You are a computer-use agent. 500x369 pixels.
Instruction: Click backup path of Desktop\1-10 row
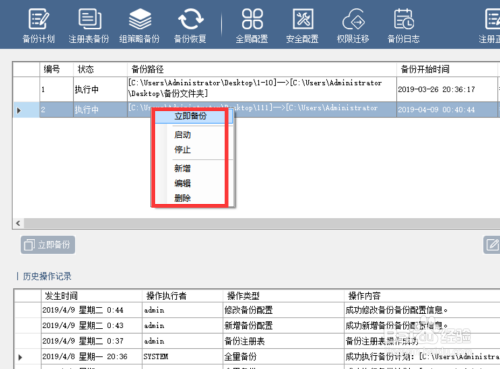262,88
